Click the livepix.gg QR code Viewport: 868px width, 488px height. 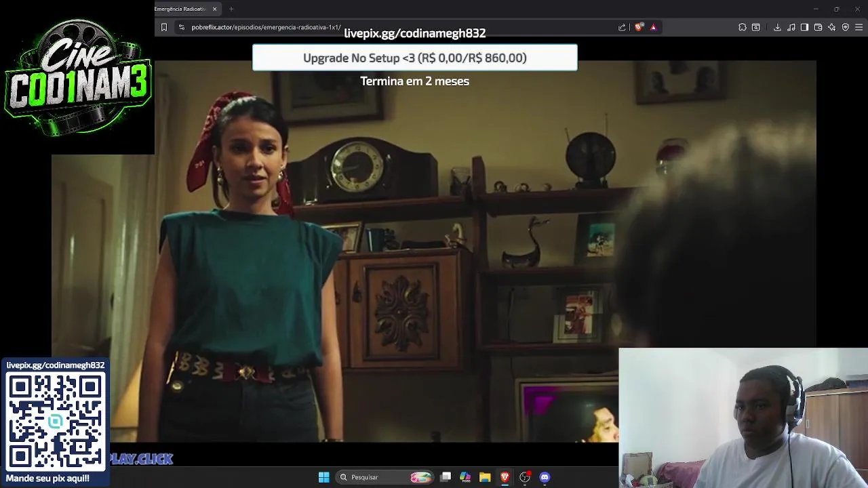click(56, 422)
